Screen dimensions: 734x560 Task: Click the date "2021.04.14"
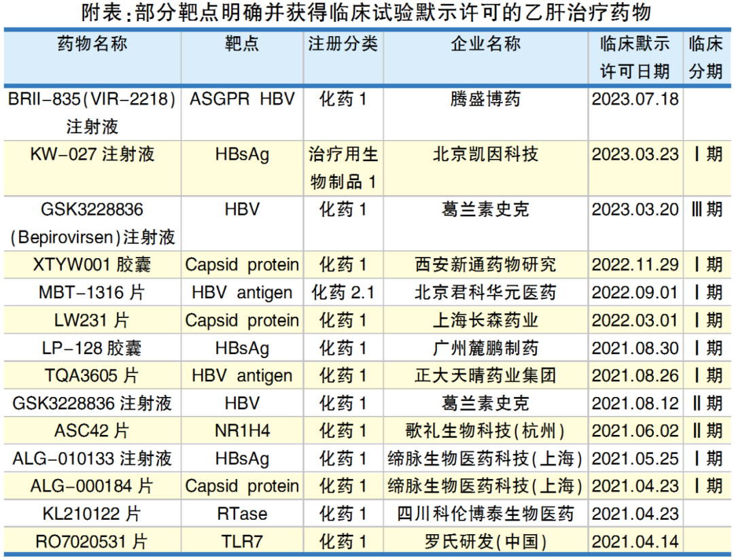(635, 542)
